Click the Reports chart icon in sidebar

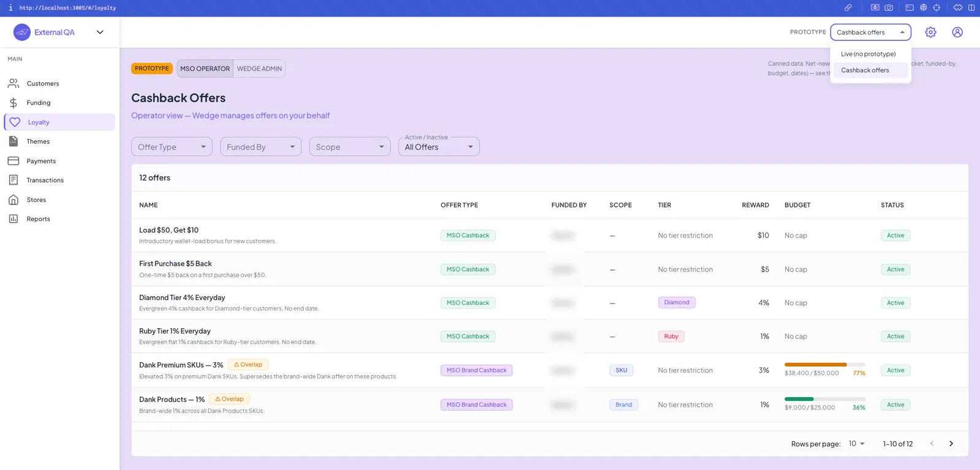(13, 218)
